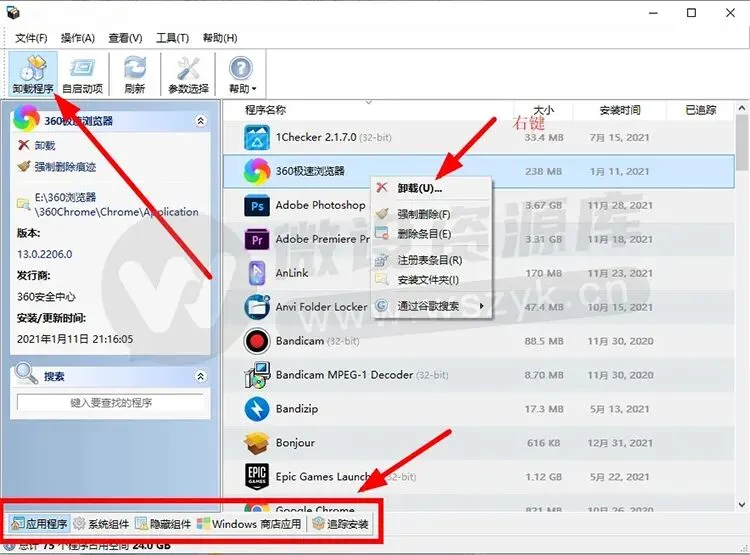
Task: Select the 360极速浏览器 row icon
Action: tap(257, 171)
